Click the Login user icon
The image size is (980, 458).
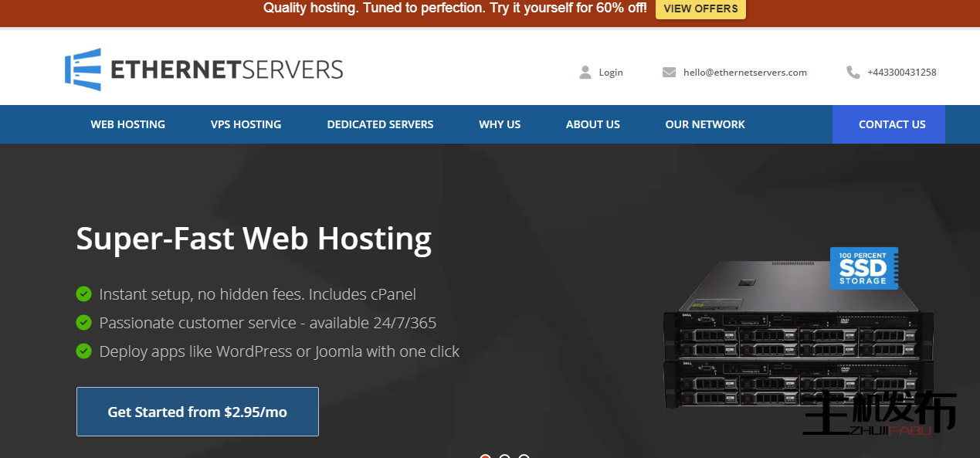tap(585, 73)
